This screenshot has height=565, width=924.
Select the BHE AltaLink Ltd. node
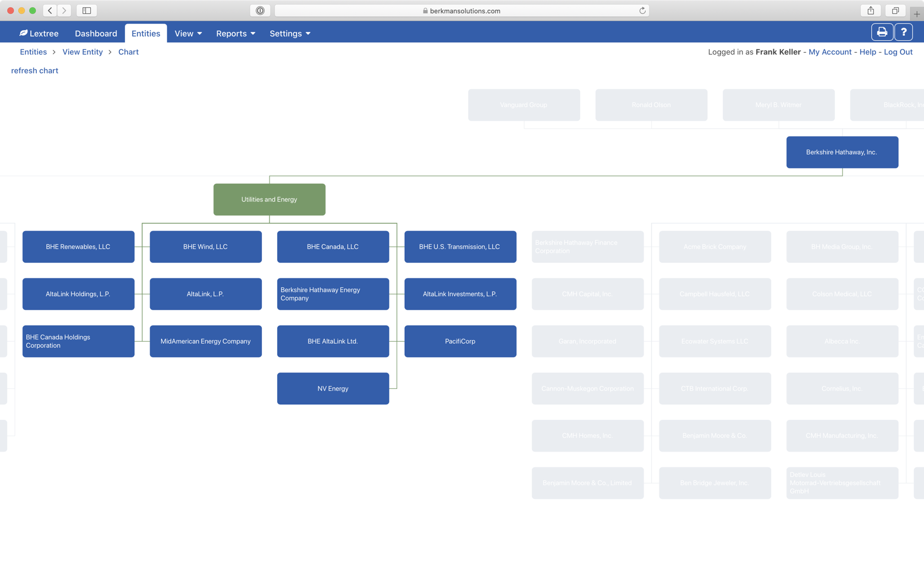pyautogui.click(x=333, y=342)
